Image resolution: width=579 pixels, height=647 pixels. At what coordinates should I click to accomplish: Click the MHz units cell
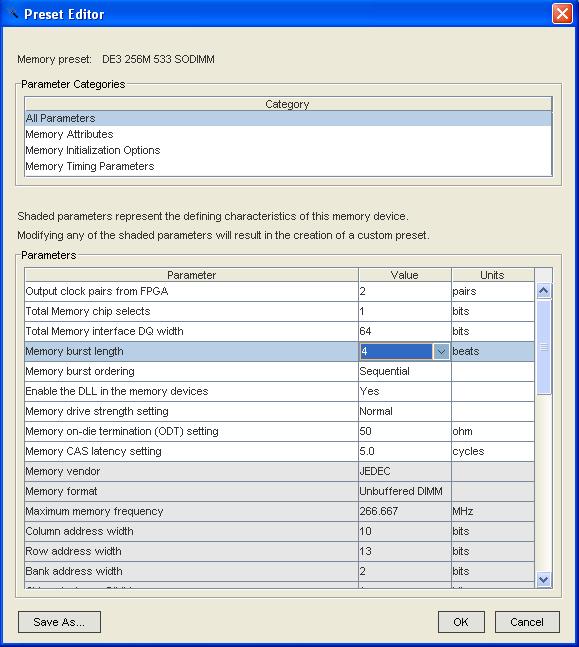[493, 511]
